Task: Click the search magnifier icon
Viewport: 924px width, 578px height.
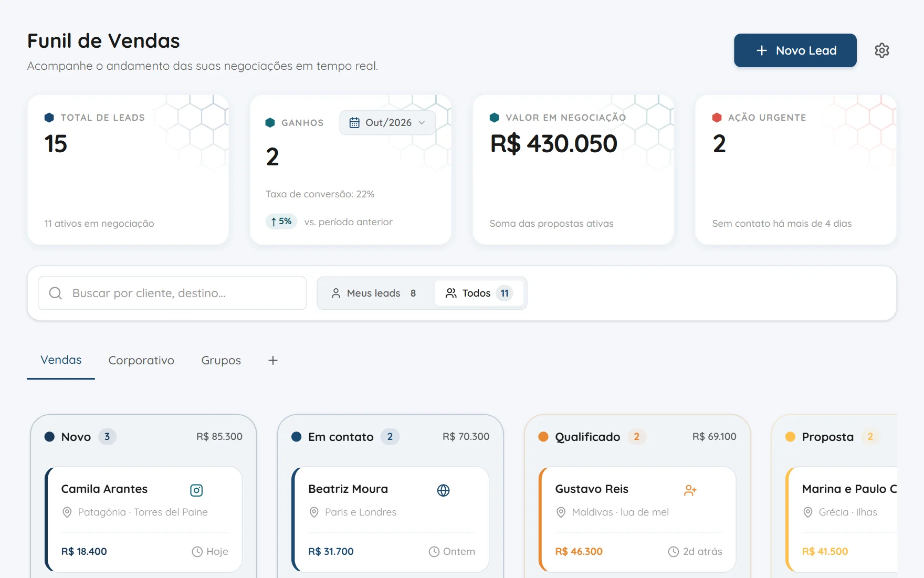Action: tap(56, 293)
